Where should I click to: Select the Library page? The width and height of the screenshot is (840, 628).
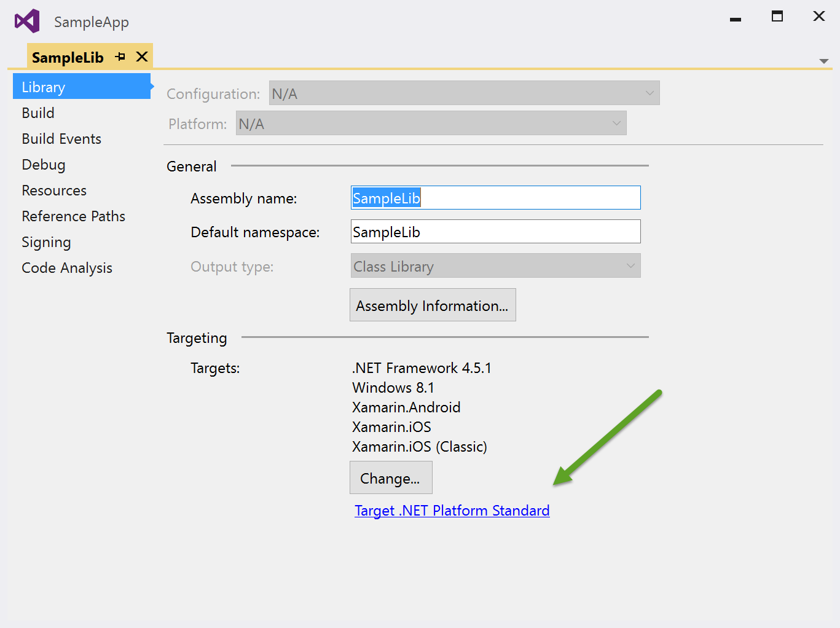(82, 87)
